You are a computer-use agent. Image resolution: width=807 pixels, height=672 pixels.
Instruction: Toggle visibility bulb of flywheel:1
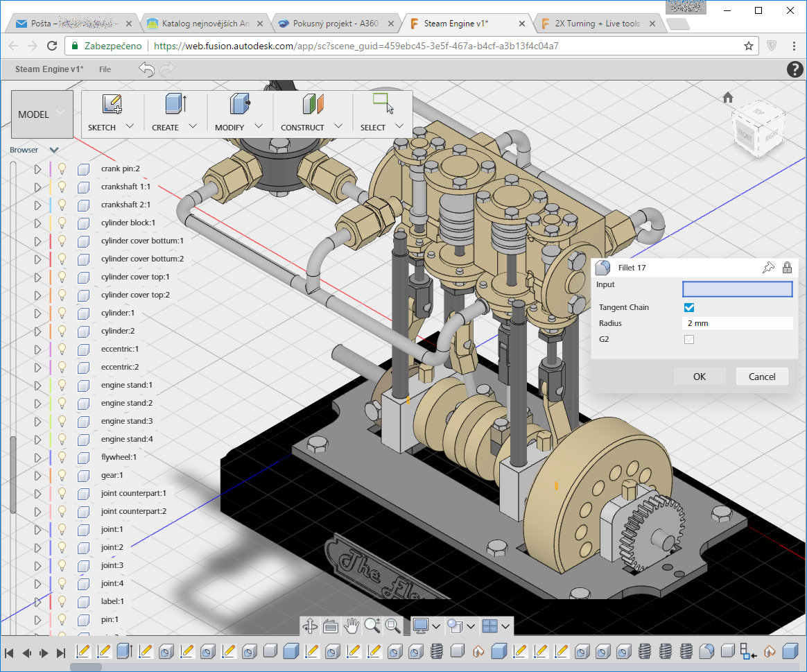[62, 457]
